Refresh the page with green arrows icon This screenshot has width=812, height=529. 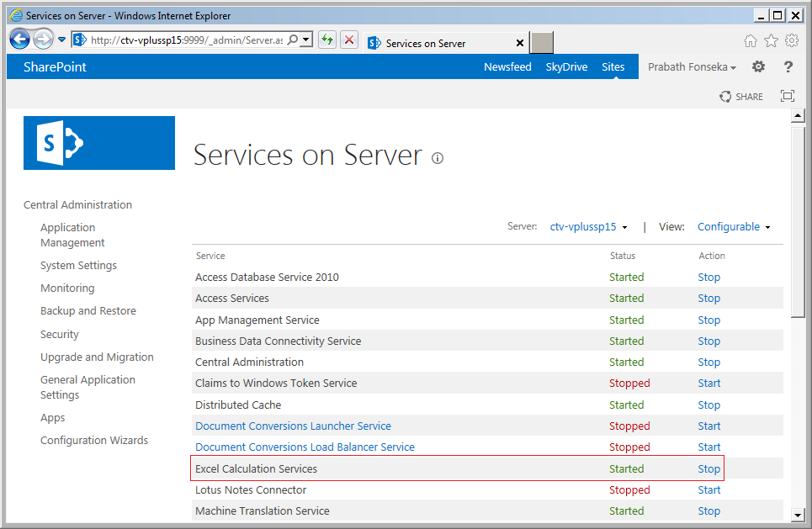tap(326, 40)
